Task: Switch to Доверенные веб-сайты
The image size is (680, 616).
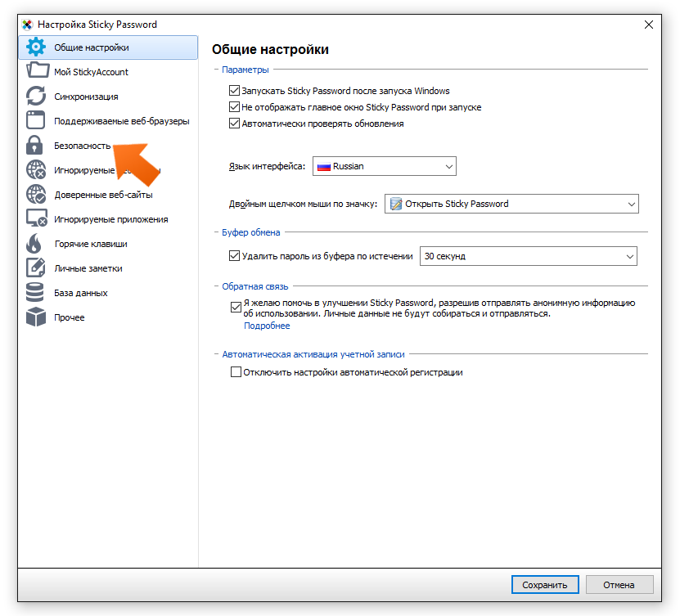Action: click(108, 195)
